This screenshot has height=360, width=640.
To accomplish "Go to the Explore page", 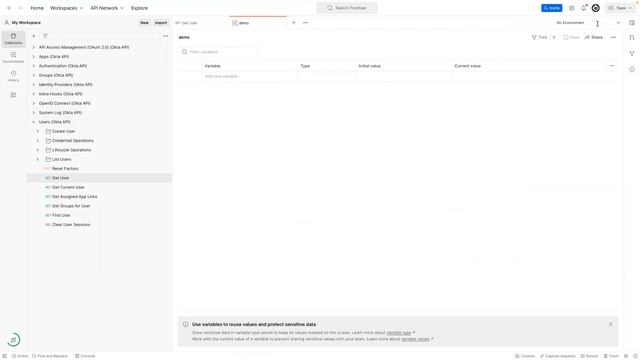I will click(139, 8).
